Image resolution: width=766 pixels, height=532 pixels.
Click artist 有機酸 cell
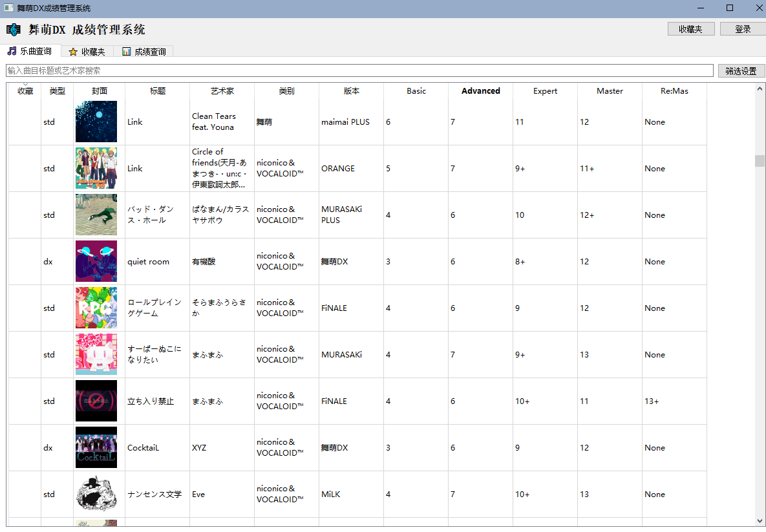222,261
